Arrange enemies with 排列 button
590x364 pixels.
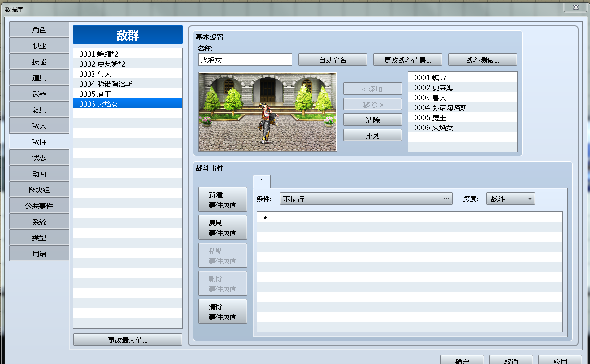pyautogui.click(x=372, y=135)
